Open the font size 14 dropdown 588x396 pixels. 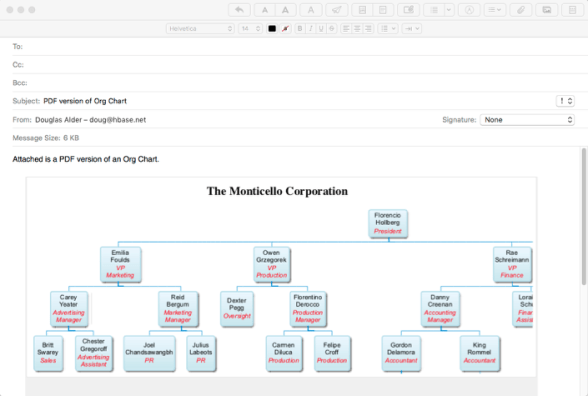[250, 28]
